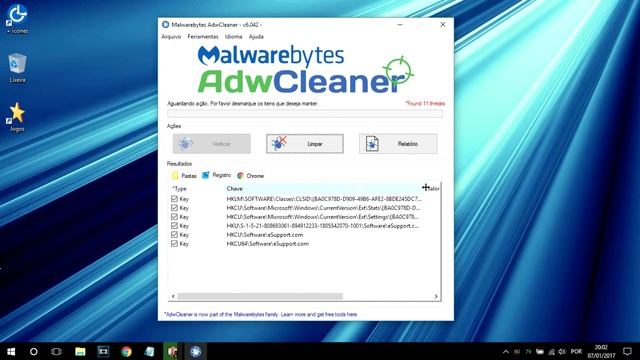Viewport: 640px width, 360px height.
Task: Click the volume speaker tray icon
Action: pos(562,351)
